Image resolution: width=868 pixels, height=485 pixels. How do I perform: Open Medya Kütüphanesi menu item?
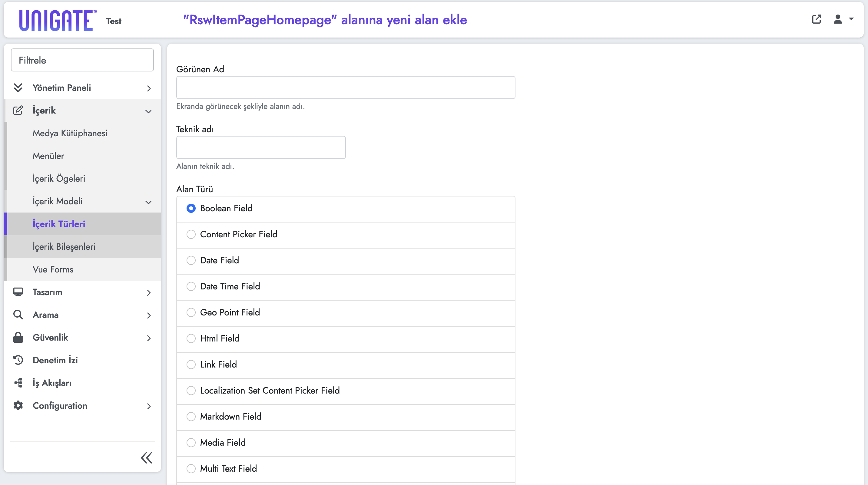point(70,133)
